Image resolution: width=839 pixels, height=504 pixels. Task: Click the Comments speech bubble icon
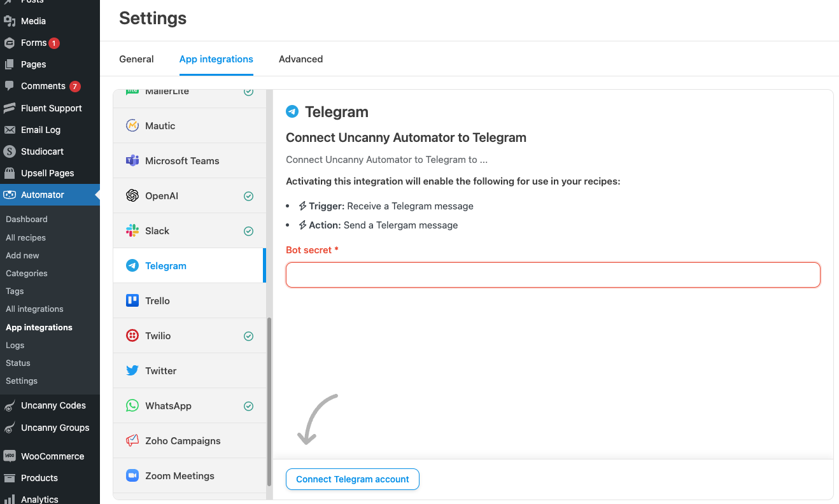(10, 86)
